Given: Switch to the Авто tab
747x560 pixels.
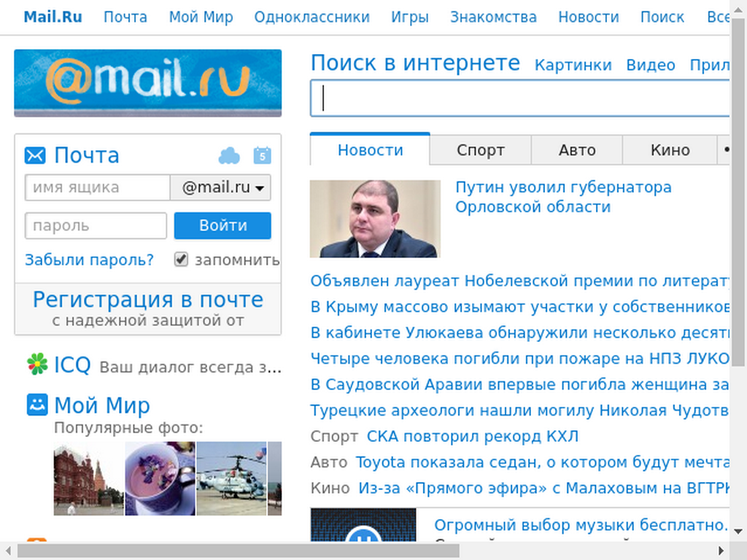Looking at the screenshot, I should pos(577,150).
